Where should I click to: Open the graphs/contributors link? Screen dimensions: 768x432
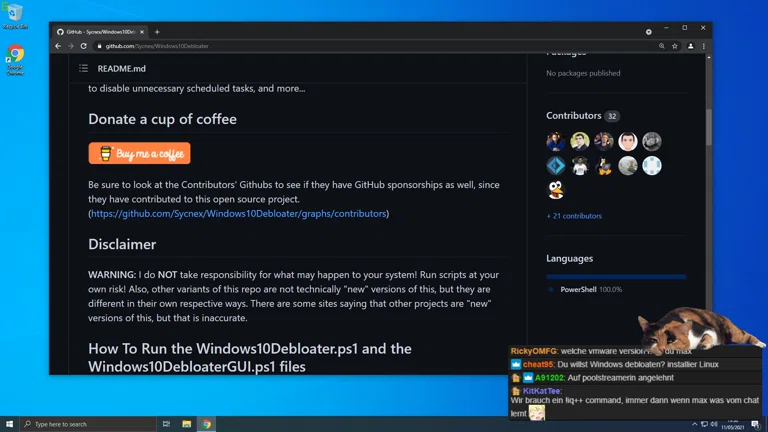(238, 214)
